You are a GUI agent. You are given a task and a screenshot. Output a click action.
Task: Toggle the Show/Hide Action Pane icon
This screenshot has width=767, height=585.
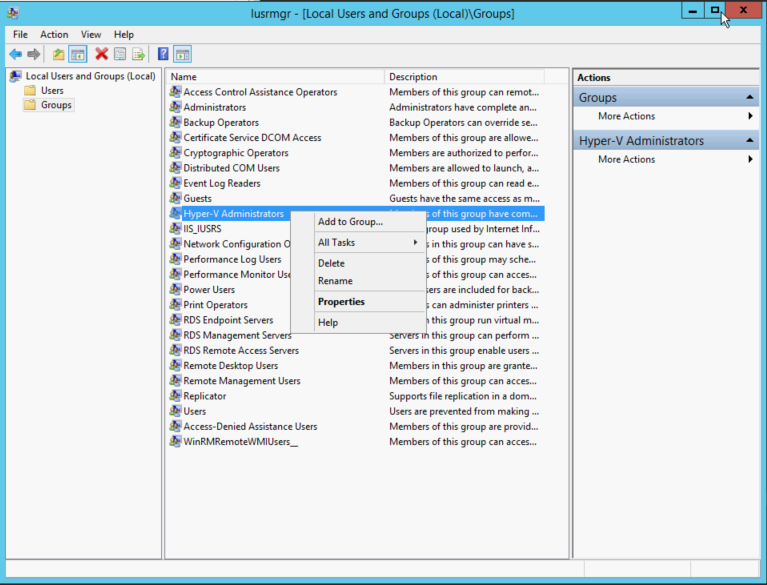click(x=182, y=54)
